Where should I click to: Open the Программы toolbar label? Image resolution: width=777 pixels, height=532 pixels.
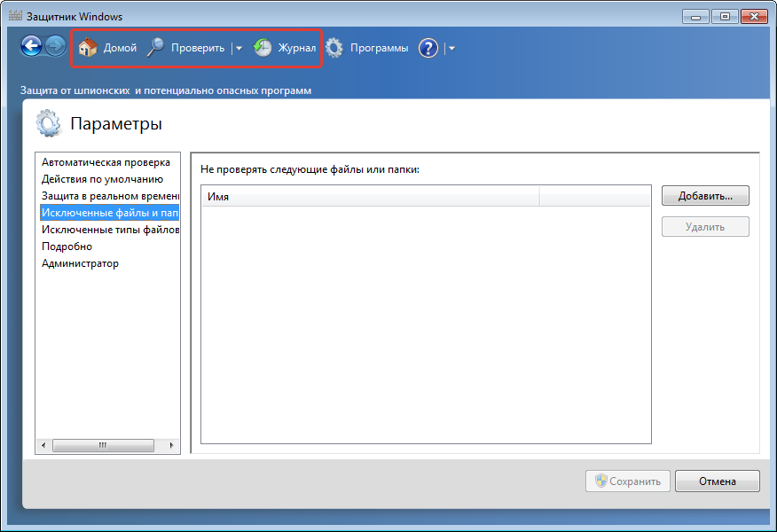tap(379, 48)
